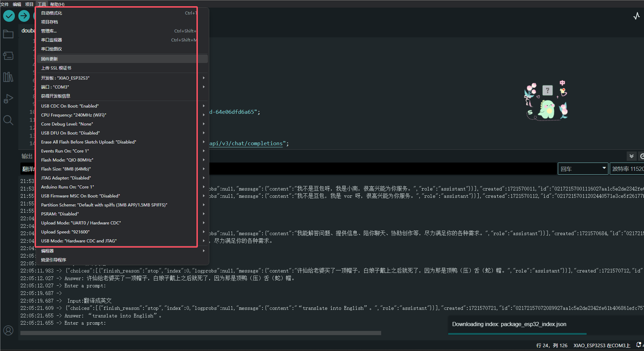Open the Boards Manager sidebar icon

(8, 56)
